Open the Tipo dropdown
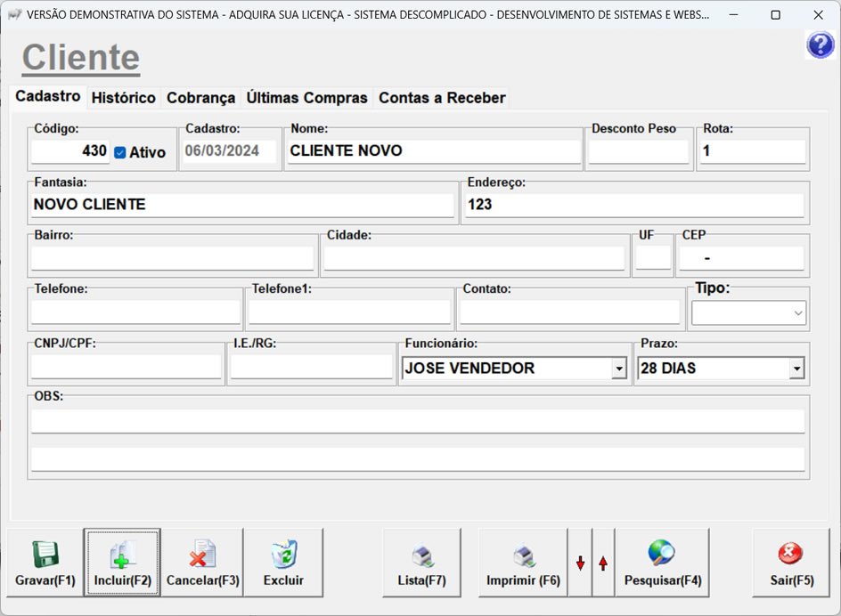The image size is (841, 616). coord(748,312)
